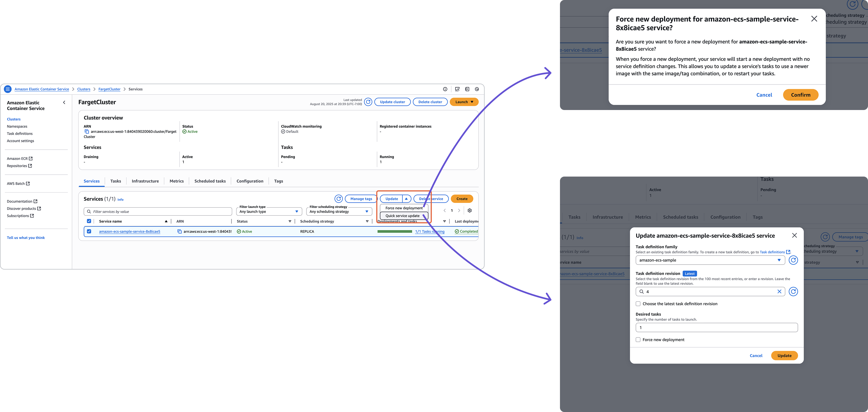Open Amazon ECR external link
This screenshot has width=868, height=412.
click(20, 158)
